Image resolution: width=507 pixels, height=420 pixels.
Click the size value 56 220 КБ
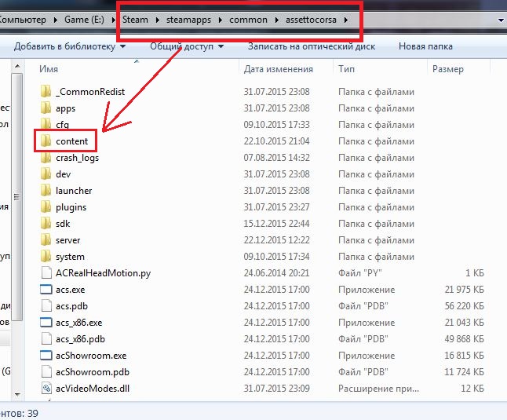tap(464, 306)
